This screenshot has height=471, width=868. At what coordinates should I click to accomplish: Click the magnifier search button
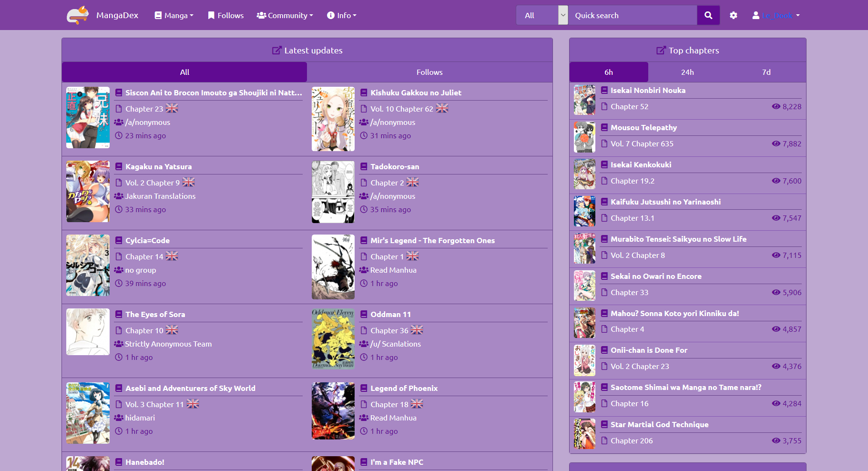click(708, 15)
